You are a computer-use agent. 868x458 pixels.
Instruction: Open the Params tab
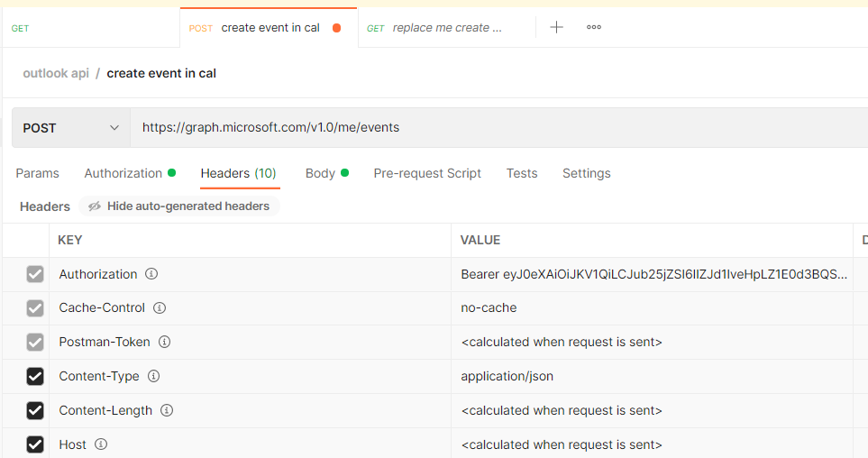pos(37,173)
